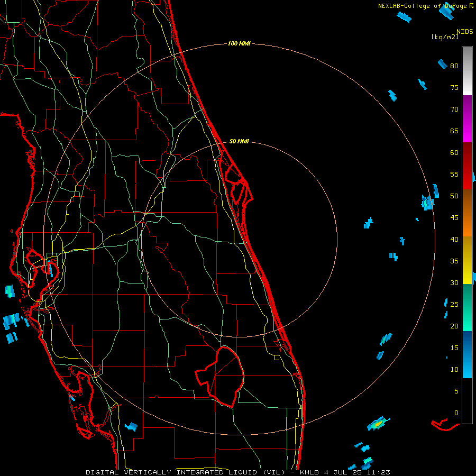Click the NIDS label above the scale
The width and height of the screenshot is (476, 476).
point(464,32)
